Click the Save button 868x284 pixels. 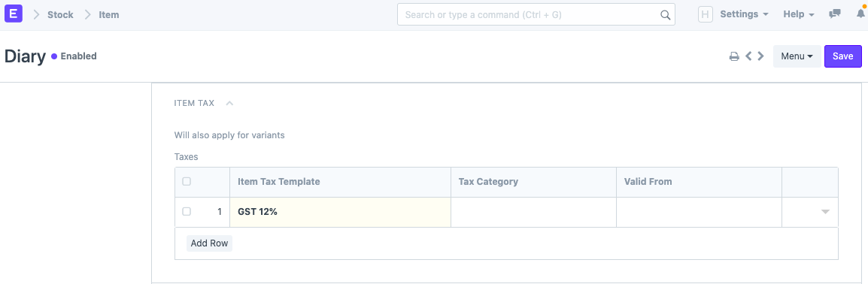tap(842, 56)
